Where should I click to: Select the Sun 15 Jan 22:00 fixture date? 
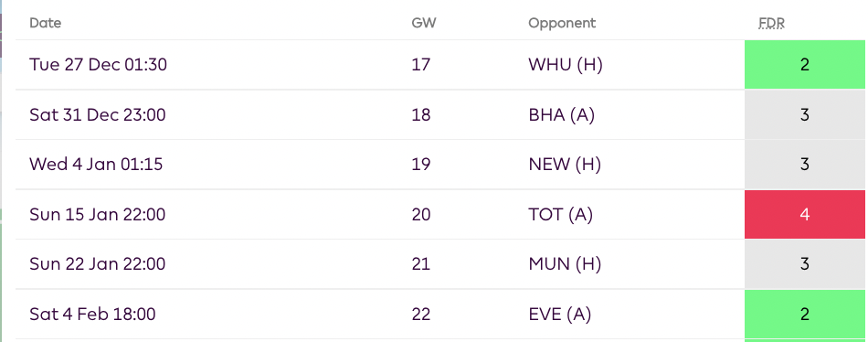98,215
